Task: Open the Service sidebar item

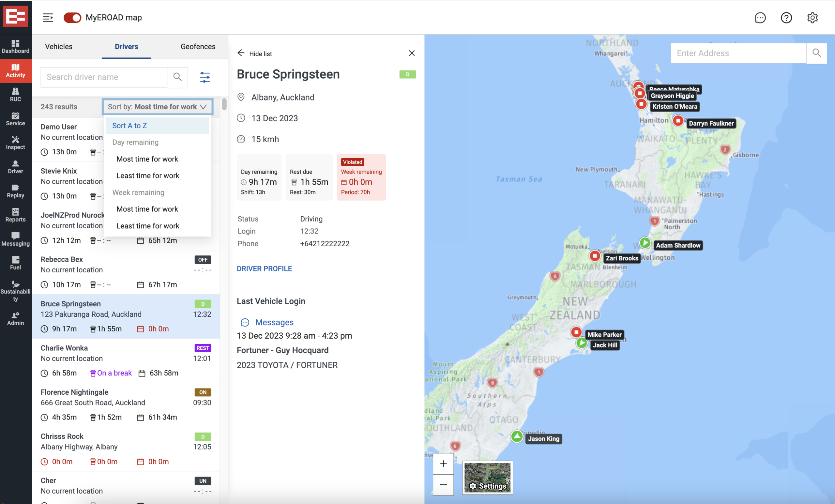Action: click(16, 119)
